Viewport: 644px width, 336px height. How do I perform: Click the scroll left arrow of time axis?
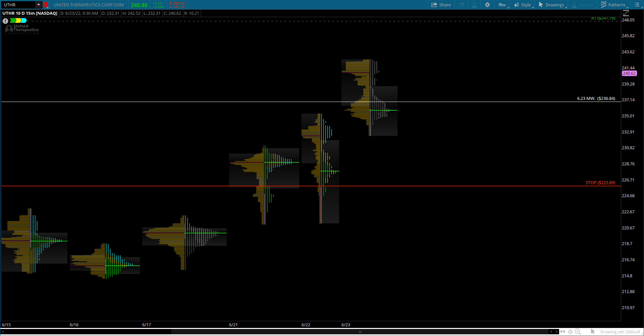[x=3, y=332]
